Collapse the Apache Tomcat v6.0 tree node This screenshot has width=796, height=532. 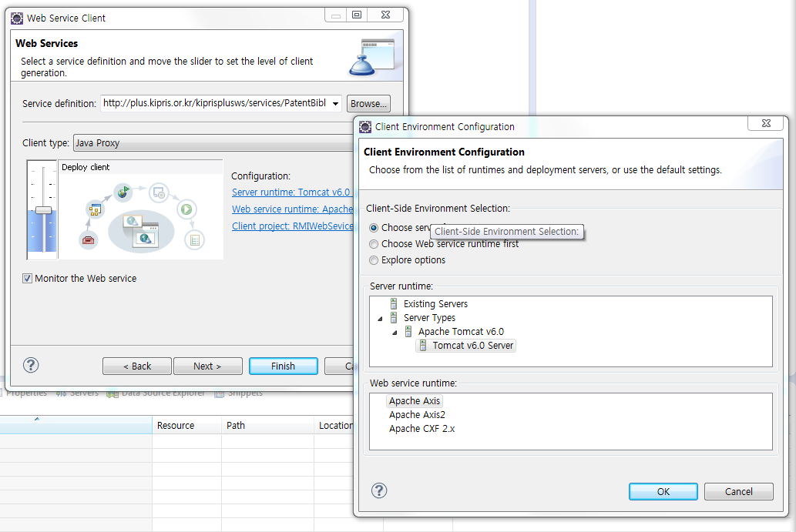[393, 331]
